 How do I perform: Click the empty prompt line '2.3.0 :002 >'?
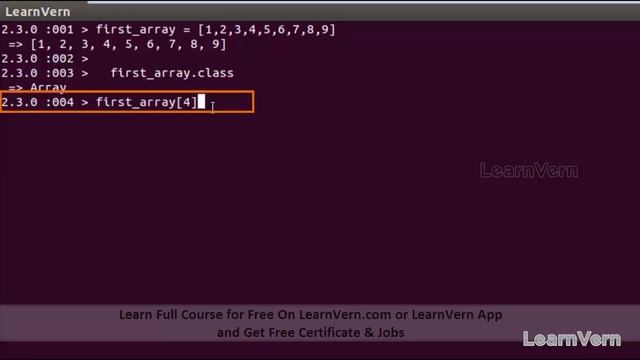[44, 59]
